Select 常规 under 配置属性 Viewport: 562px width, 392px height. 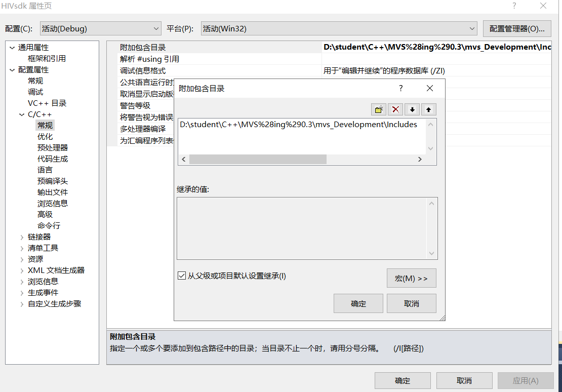pos(35,81)
